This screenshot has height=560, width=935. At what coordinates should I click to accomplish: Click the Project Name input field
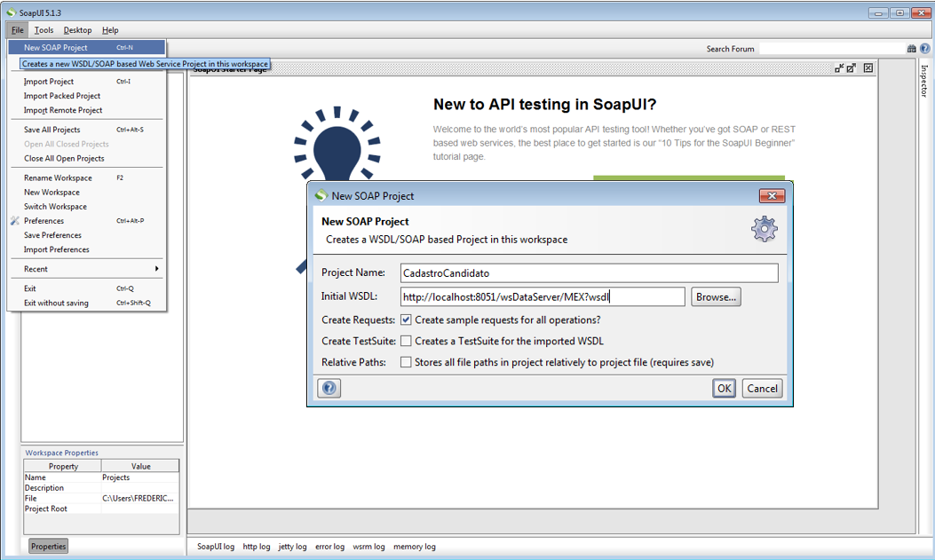click(x=589, y=272)
